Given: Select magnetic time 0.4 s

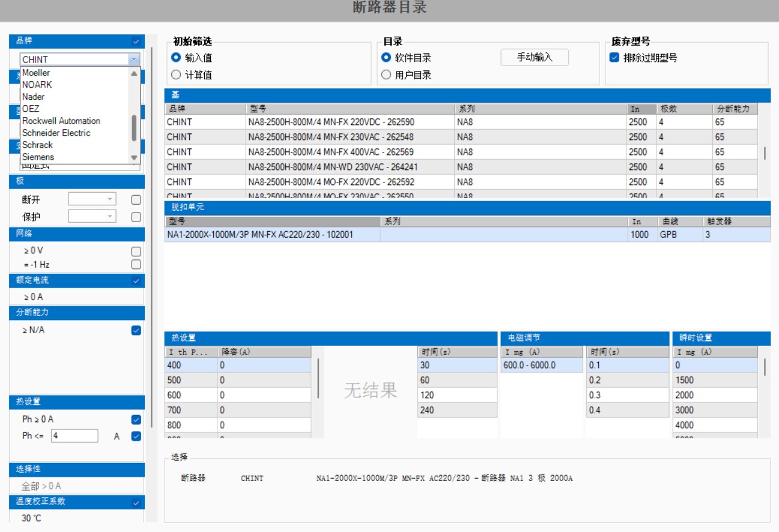Looking at the screenshot, I should (x=628, y=410).
